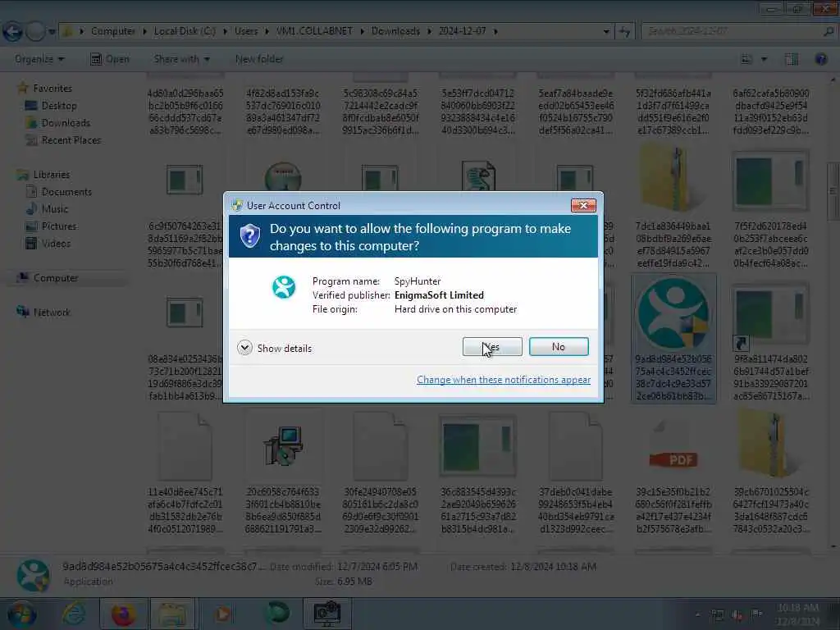
Task: Select Desktop in navigation pane
Action: pyautogui.click(x=59, y=106)
